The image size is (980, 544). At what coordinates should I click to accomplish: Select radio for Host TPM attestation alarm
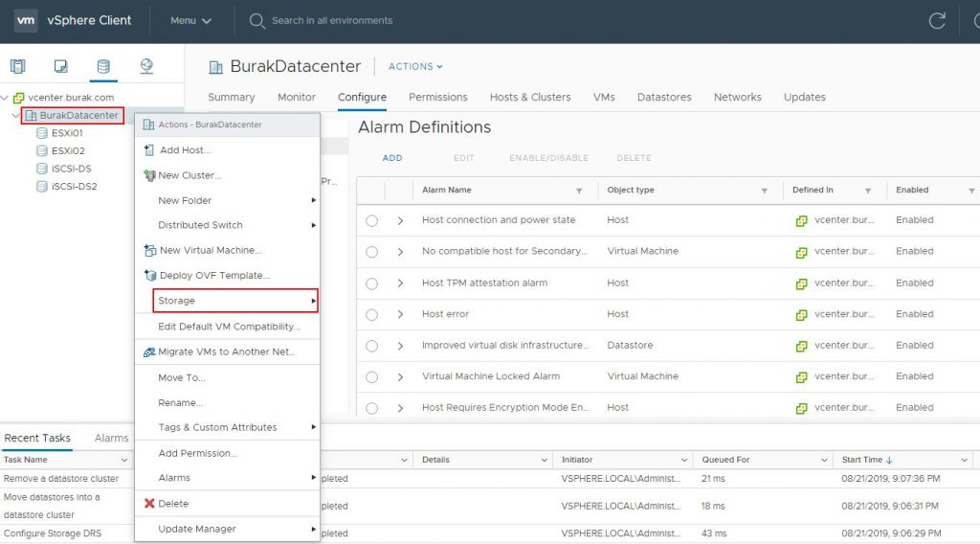click(372, 283)
